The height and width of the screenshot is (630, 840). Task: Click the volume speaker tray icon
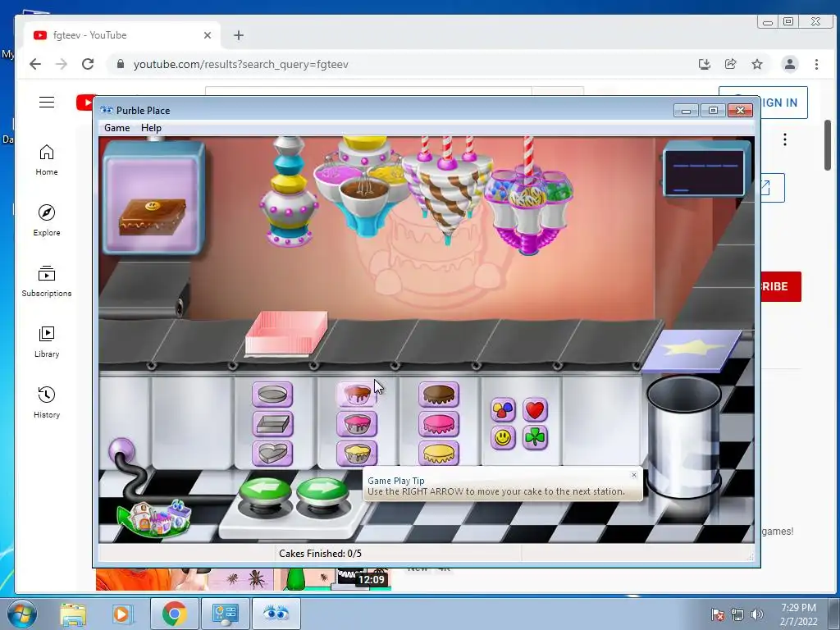pos(757,614)
